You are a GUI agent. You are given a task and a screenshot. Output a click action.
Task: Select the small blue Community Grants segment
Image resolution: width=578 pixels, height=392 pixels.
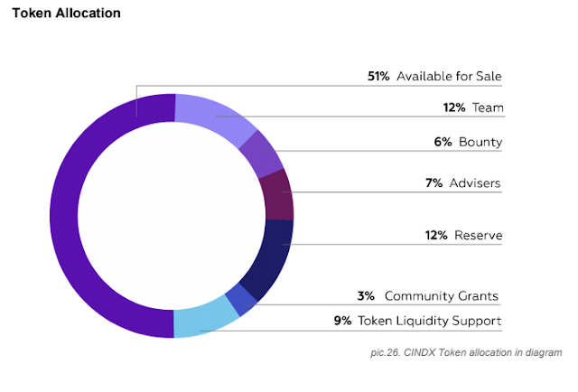(240, 299)
